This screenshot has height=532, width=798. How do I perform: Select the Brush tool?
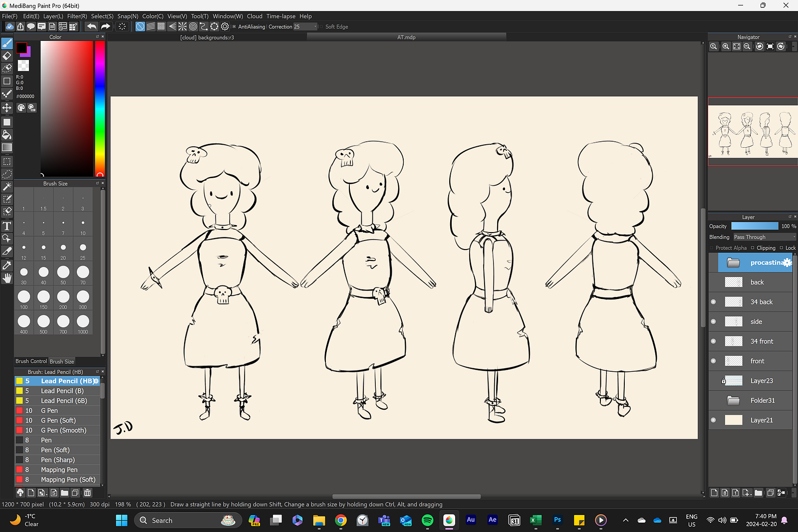[x=7, y=43]
